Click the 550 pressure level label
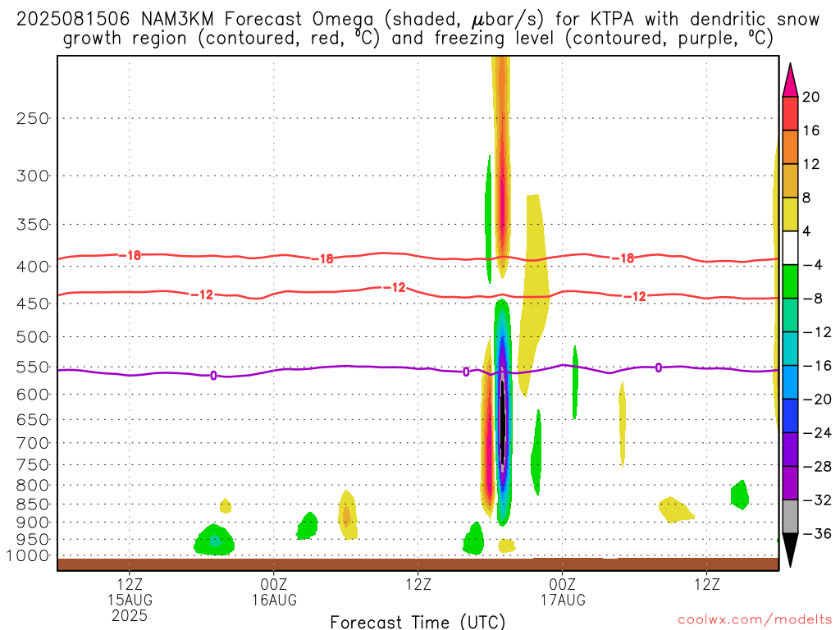840x630 pixels. tap(33, 367)
